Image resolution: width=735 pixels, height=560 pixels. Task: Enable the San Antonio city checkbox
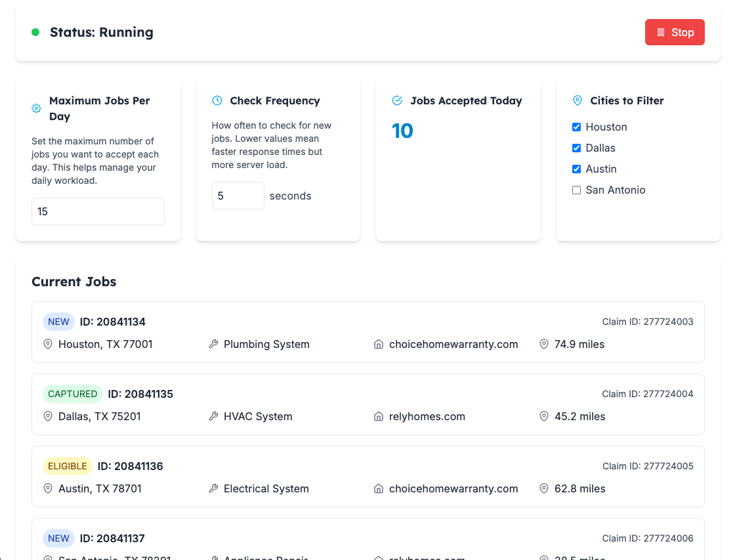pos(577,190)
